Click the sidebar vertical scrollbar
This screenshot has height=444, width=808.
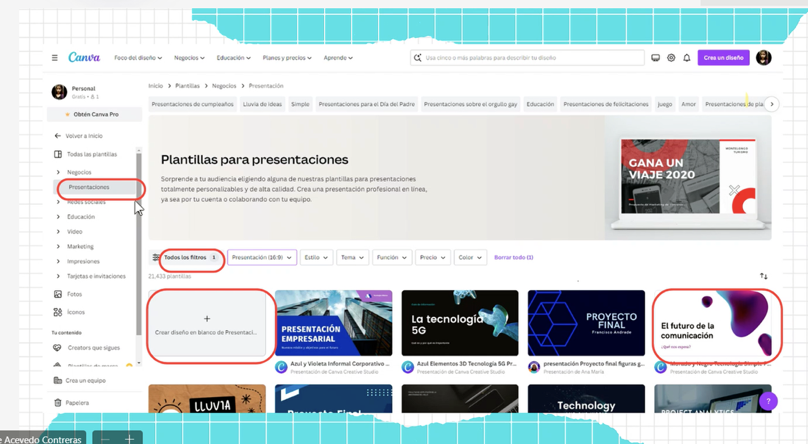139,245
